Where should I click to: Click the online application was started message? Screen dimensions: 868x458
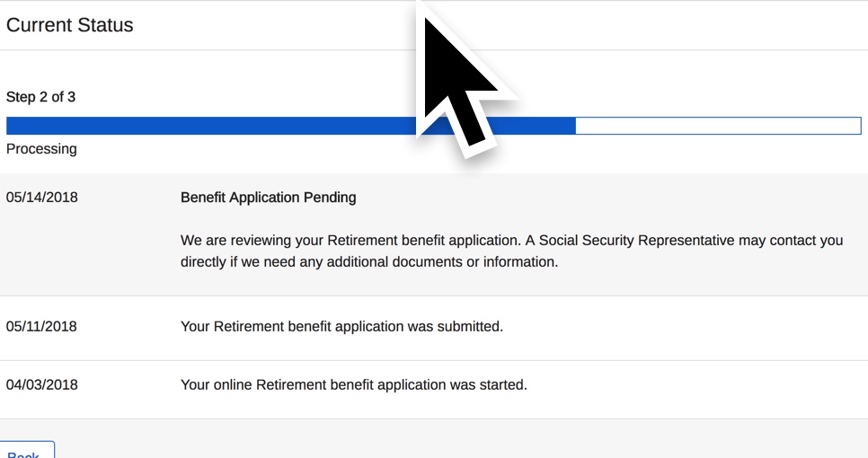click(354, 384)
